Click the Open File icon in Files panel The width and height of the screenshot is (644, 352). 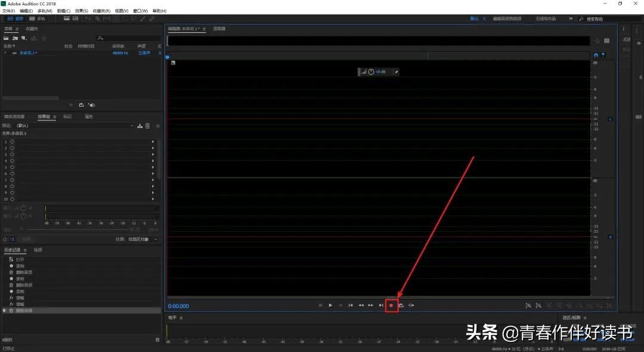point(6,38)
